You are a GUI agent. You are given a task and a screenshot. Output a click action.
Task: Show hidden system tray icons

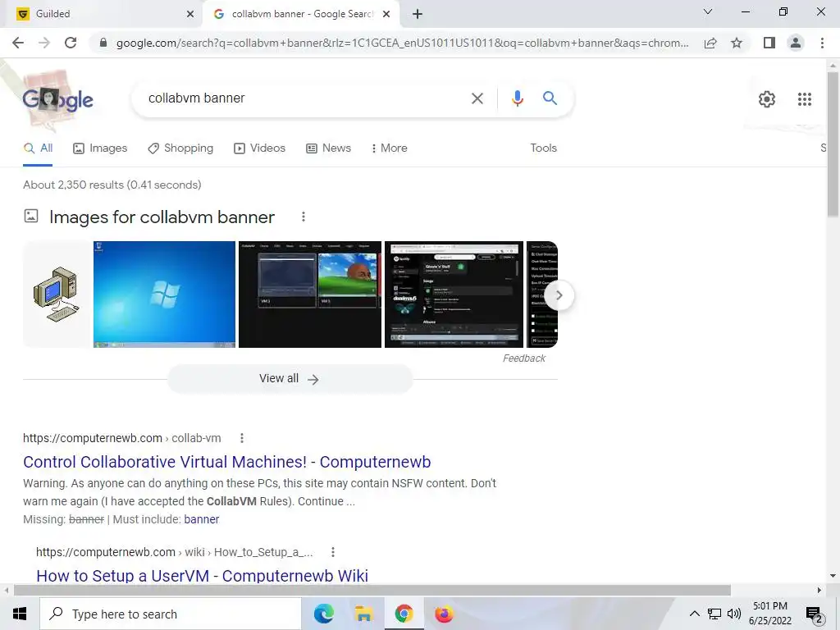(x=694, y=614)
